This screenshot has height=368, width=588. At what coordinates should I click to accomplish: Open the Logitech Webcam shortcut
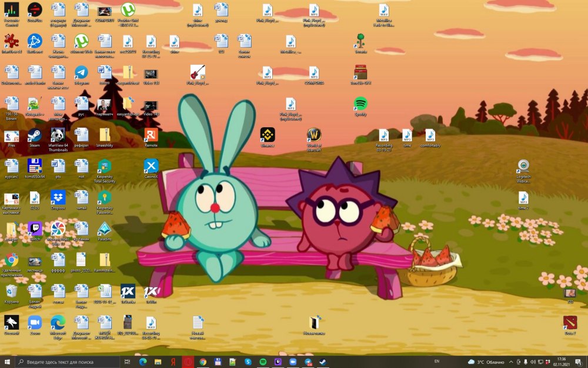523,171
